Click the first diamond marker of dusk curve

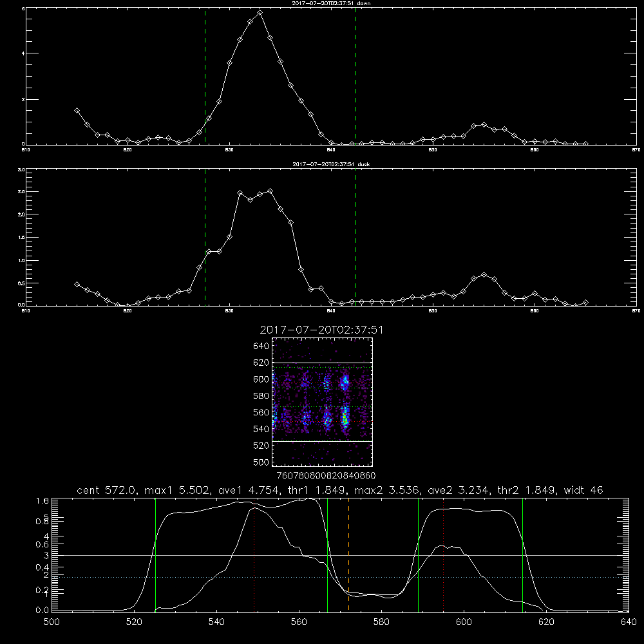77,284
